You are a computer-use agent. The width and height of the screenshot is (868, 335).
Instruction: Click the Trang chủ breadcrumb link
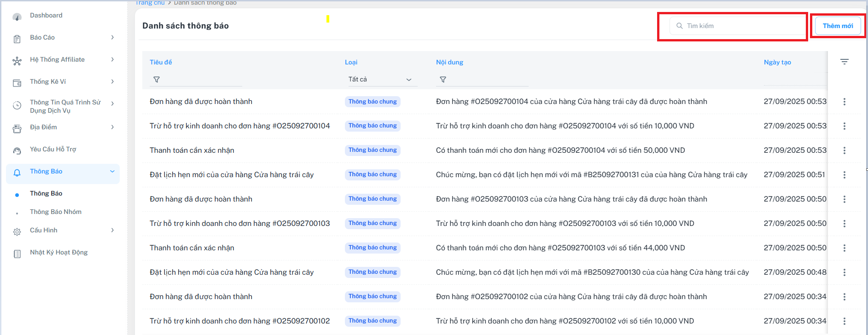point(150,3)
